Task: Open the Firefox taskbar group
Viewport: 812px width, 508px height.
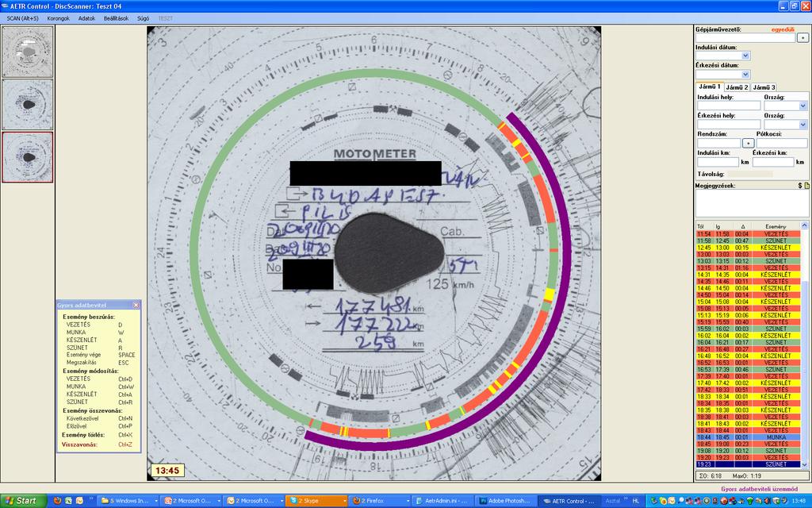Action: [378, 501]
